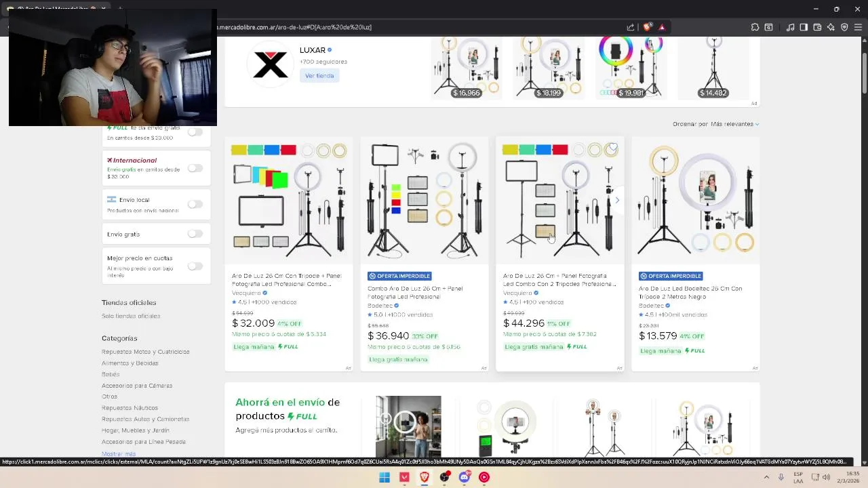Enable the Internacional shipping toggle
Image resolution: width=868 pixels, height=488 pixels.
click(195, 168)
